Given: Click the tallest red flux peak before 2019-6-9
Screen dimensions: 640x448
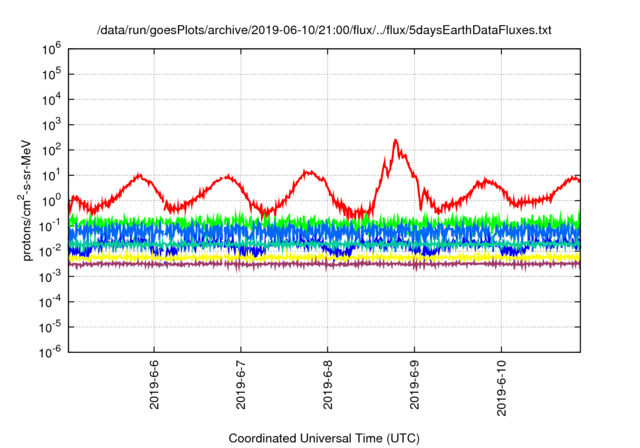Looking at the screenshot, I should (395, 141).
